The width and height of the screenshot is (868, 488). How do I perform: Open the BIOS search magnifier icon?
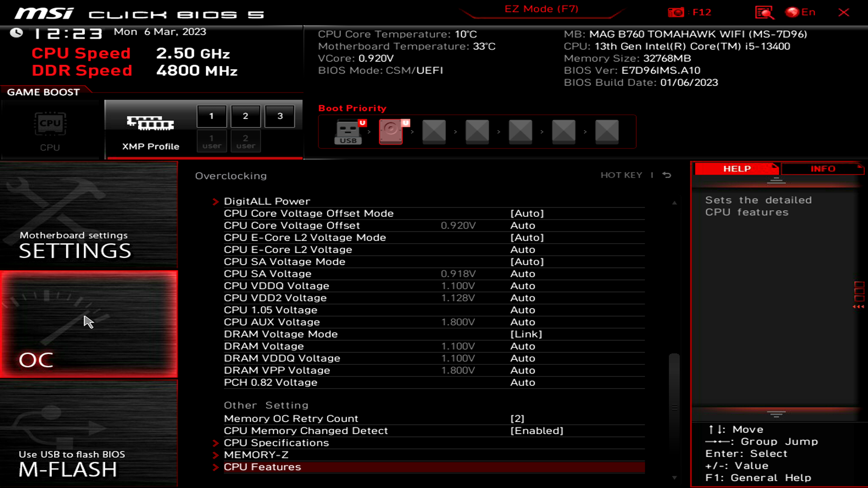(764, 12)
